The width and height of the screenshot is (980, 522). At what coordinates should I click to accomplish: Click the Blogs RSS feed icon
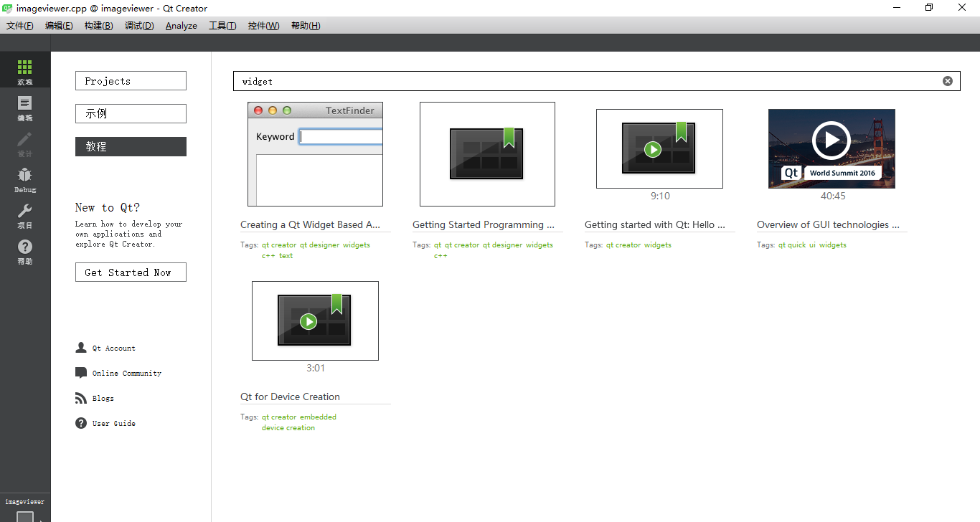tap(81, 398)
